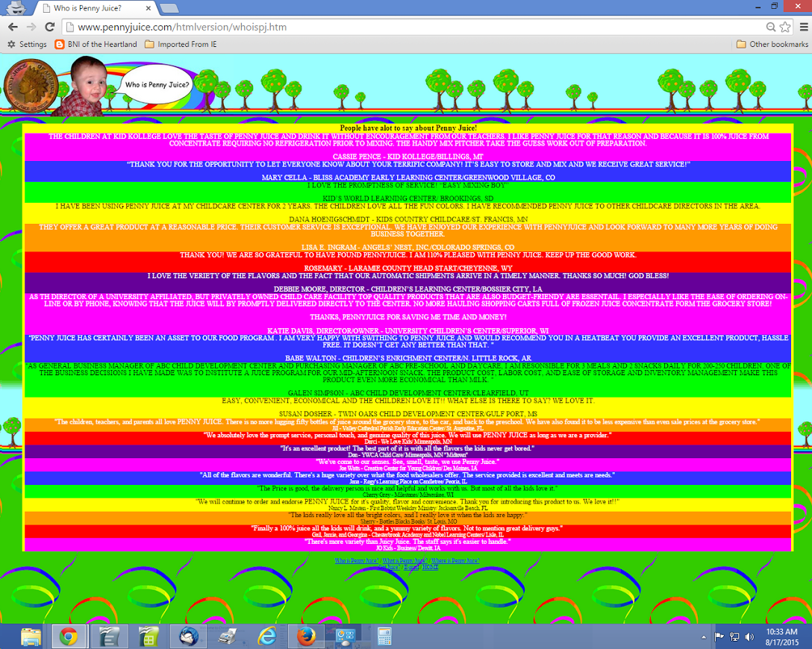Show hidden system tray icons
812x649 pixels.
pos(703,637)
